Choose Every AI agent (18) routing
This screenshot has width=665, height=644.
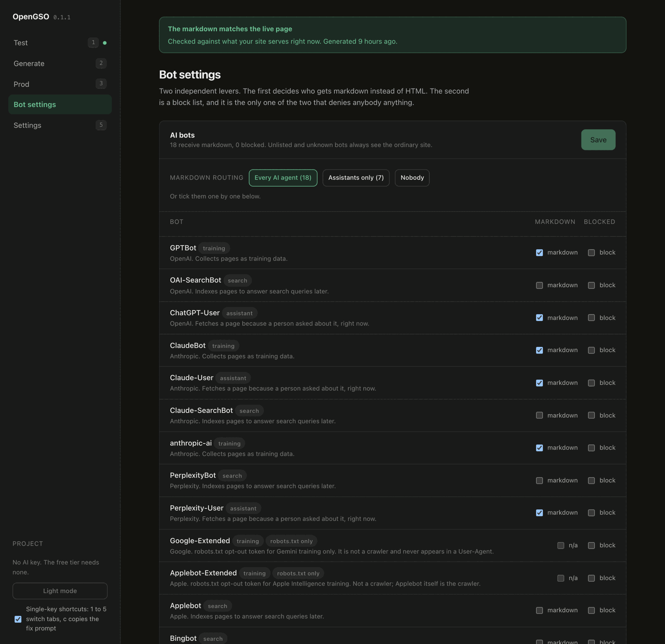coord(283,178)
